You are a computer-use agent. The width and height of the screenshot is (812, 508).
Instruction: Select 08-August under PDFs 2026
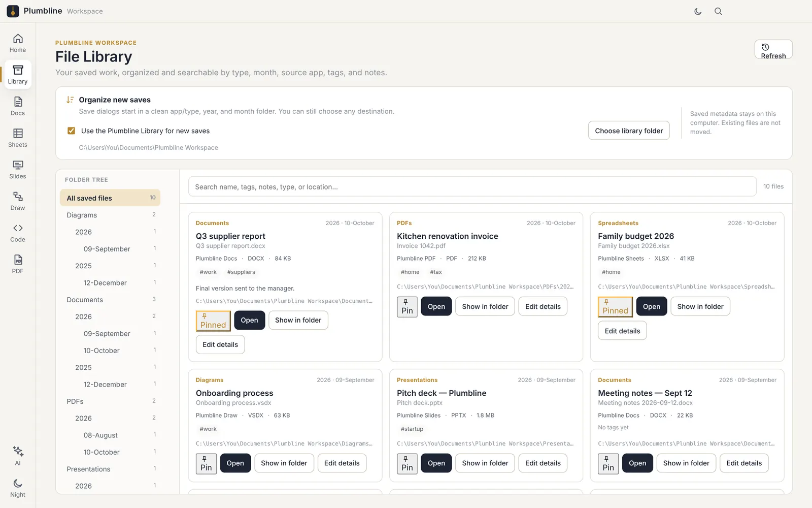(x=110, y=435)
